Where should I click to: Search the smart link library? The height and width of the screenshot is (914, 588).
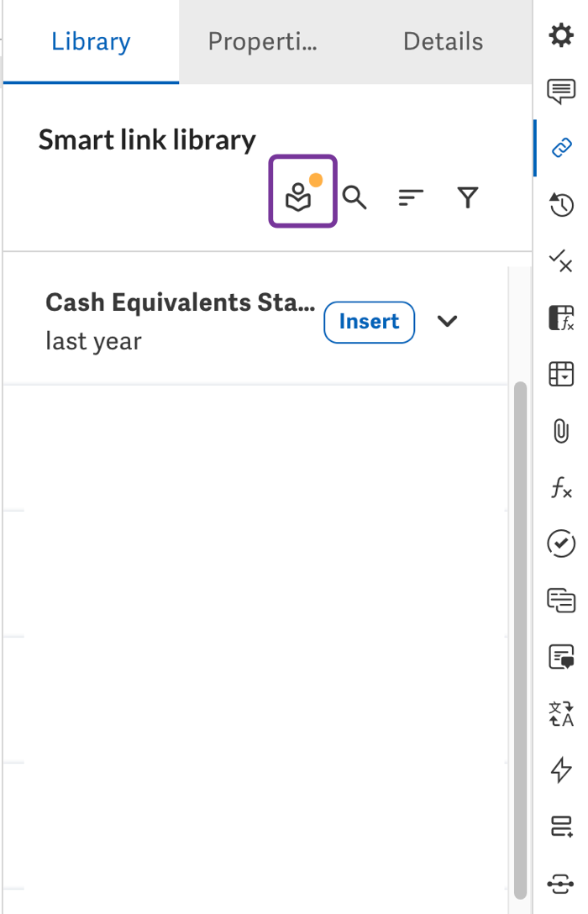355,198
